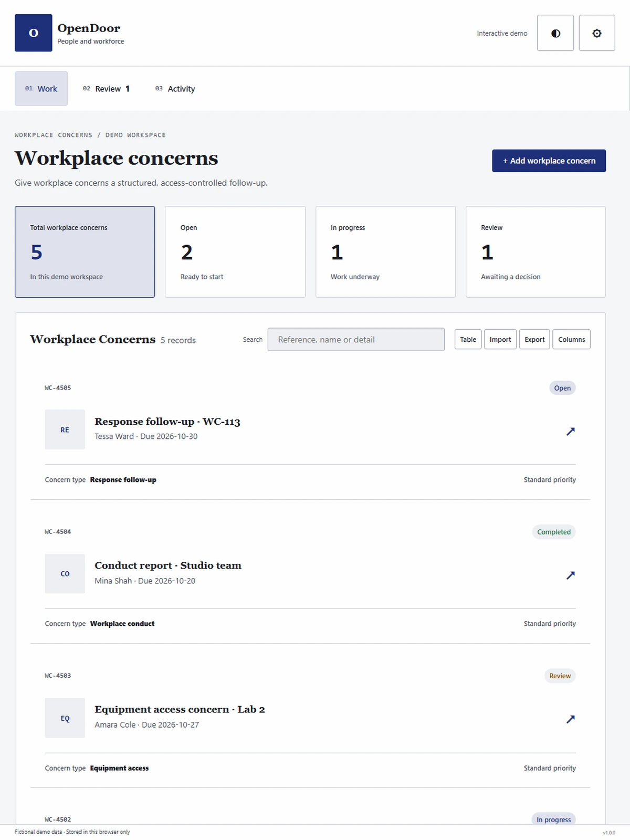Switch to the Work tab

point(41,89)
